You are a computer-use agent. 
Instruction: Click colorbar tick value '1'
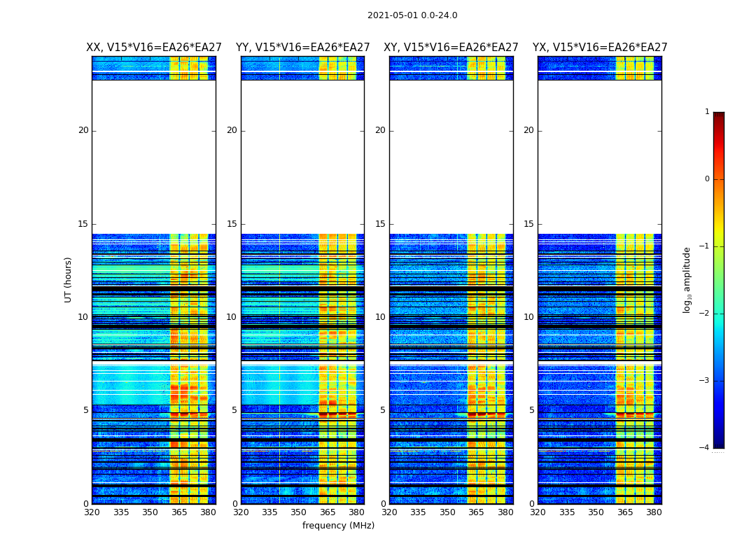pos(707,112)
